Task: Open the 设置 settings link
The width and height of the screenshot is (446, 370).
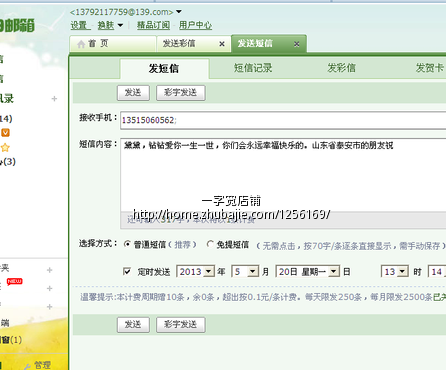Action: pos(79,25)
